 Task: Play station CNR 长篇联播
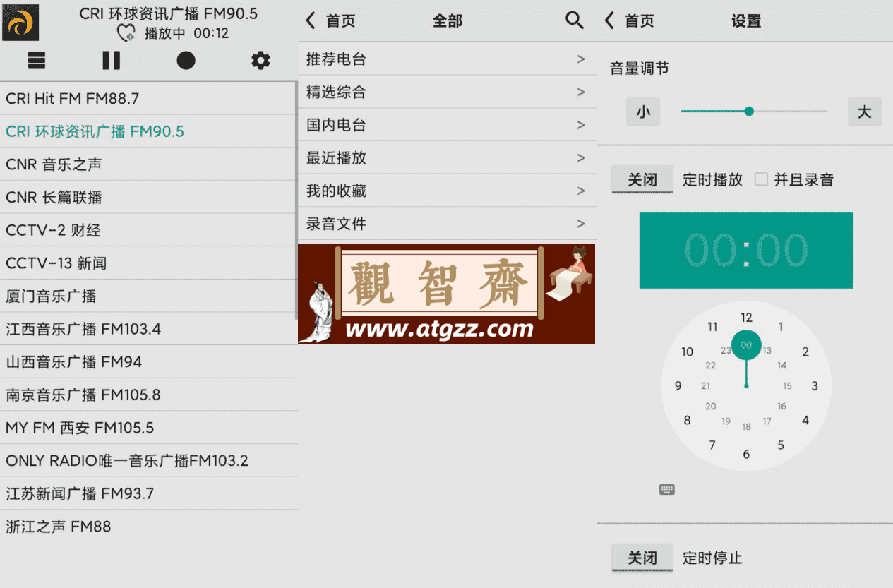point(148,197)
